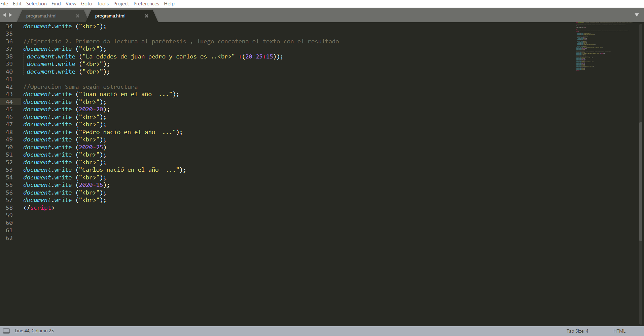This screenshot has width=644, height=336.
Task: Click the 2020-25 expression on line 50
Action: [x=91, y=147]
